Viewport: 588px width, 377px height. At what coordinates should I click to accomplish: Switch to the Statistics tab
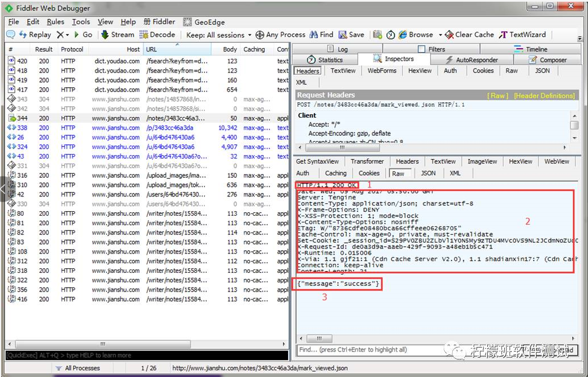[325, 59]
